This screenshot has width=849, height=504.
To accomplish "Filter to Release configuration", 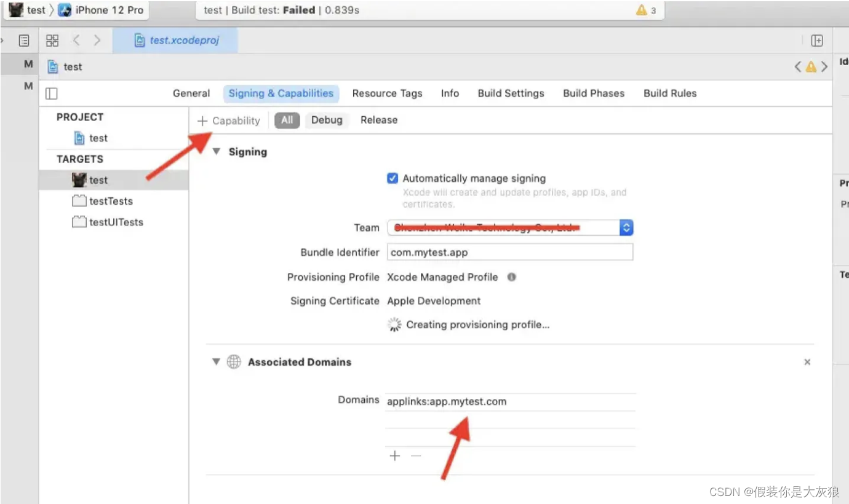I will pos(379,120).
